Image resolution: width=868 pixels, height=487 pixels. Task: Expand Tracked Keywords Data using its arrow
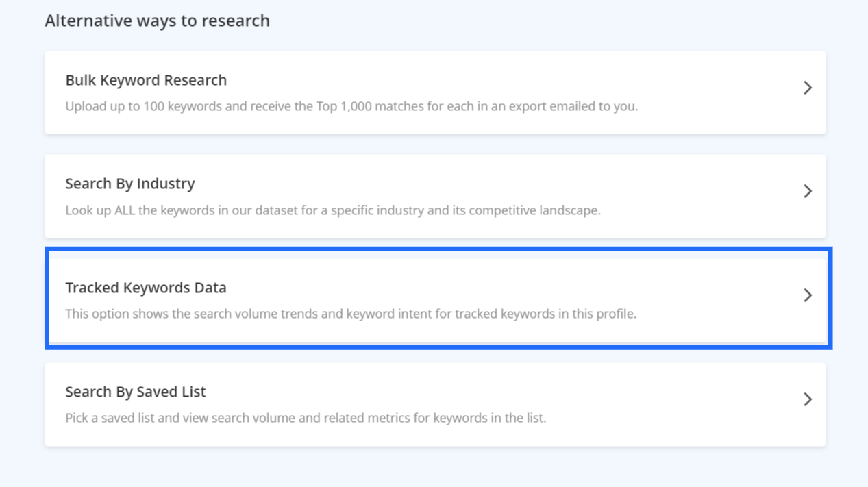pyautogui.click(x=807, y=295)
